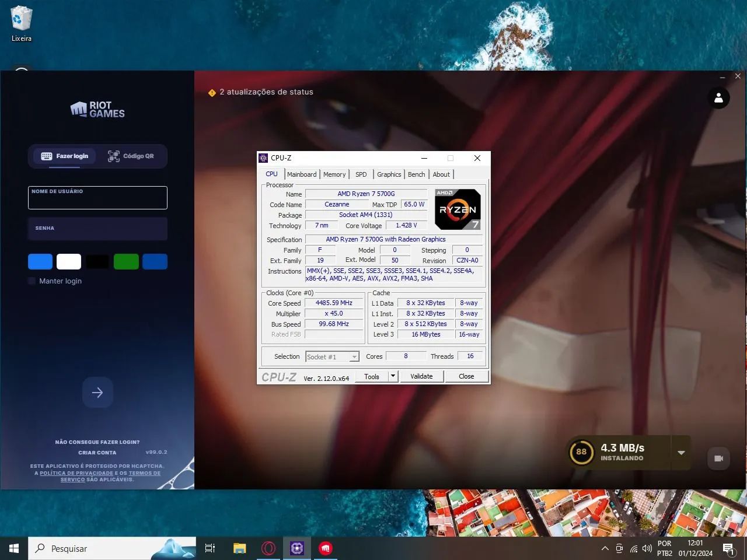Open the Tools dropdown arrow in CPU-Z

click(x=392, y=376)
